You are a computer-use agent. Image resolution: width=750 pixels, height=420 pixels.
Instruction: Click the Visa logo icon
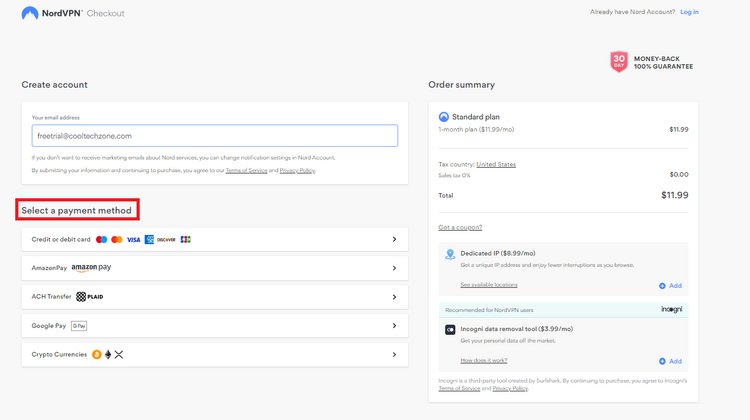[x=133, y=240]
